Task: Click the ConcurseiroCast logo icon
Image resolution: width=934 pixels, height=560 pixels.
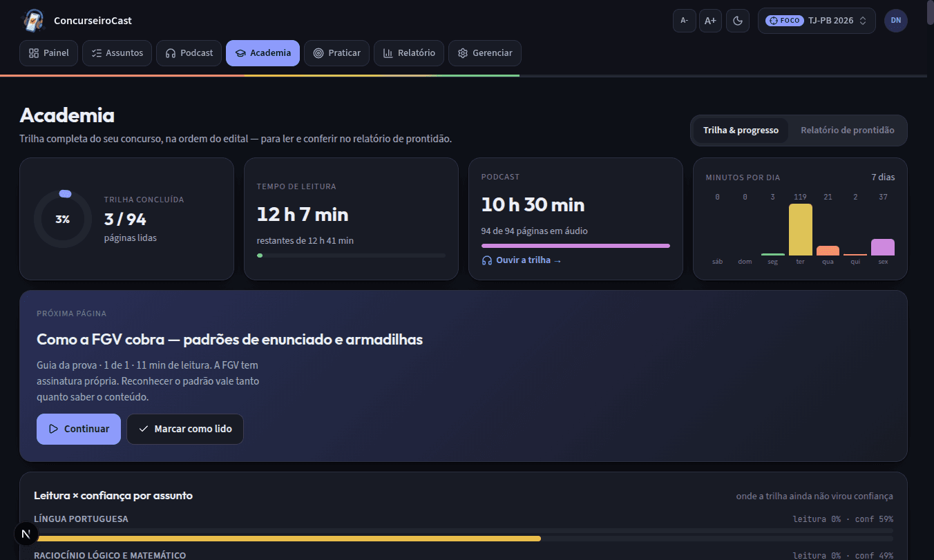Action: pyautogui.click(x=32, y=21)
